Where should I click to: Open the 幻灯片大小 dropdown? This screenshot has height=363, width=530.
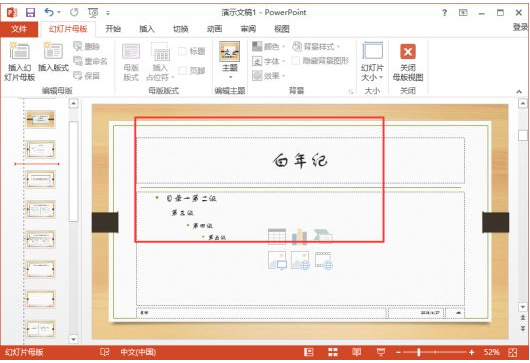tap(372, 62)
